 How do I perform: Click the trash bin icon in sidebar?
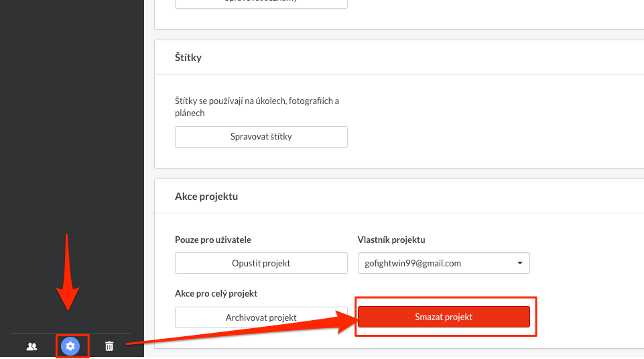pyautogui.click(x=109, y=346)
